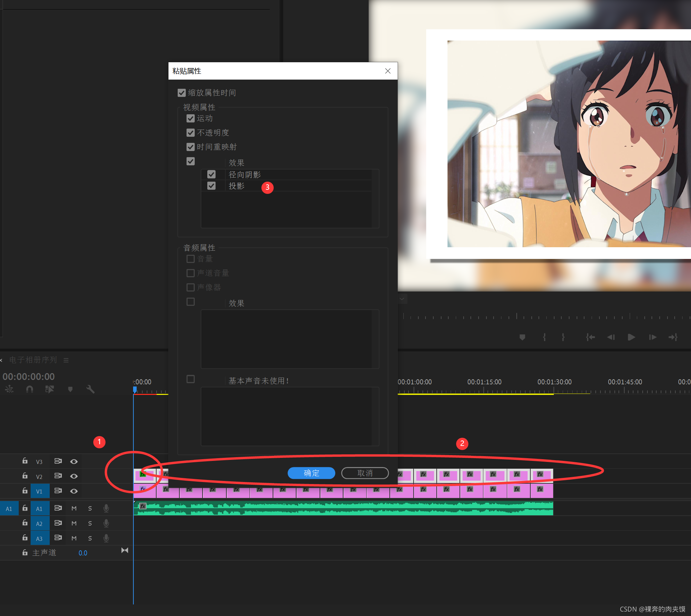Hide V2 track output with eye icon
This screenshot has width=691, height=616.
tap(74, 476)
